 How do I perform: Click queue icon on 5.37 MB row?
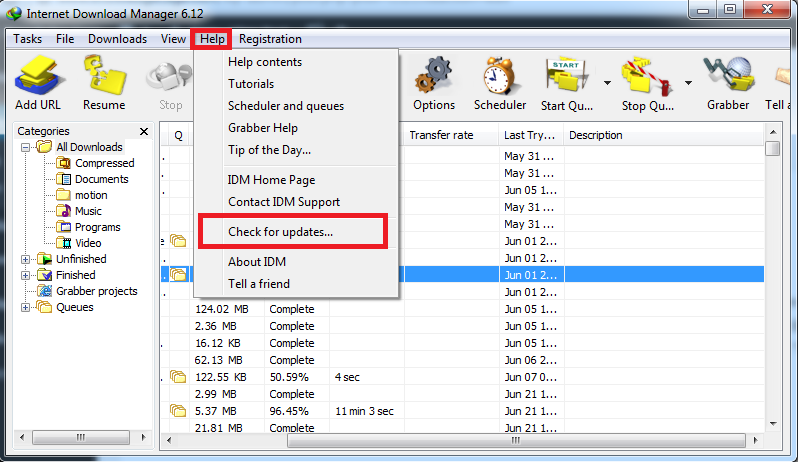tap(178, 410)
